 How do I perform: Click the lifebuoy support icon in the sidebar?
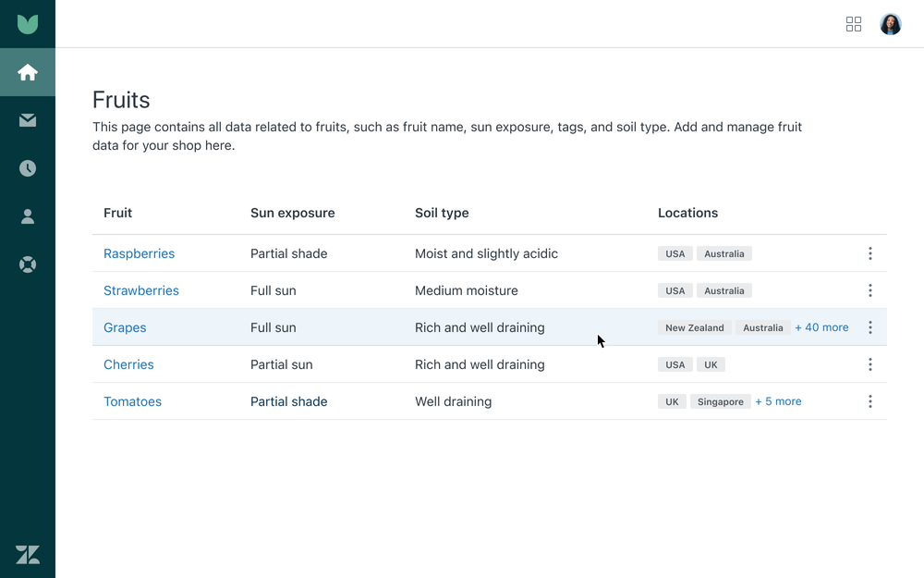pyautogui.click(x=28, y=264)
